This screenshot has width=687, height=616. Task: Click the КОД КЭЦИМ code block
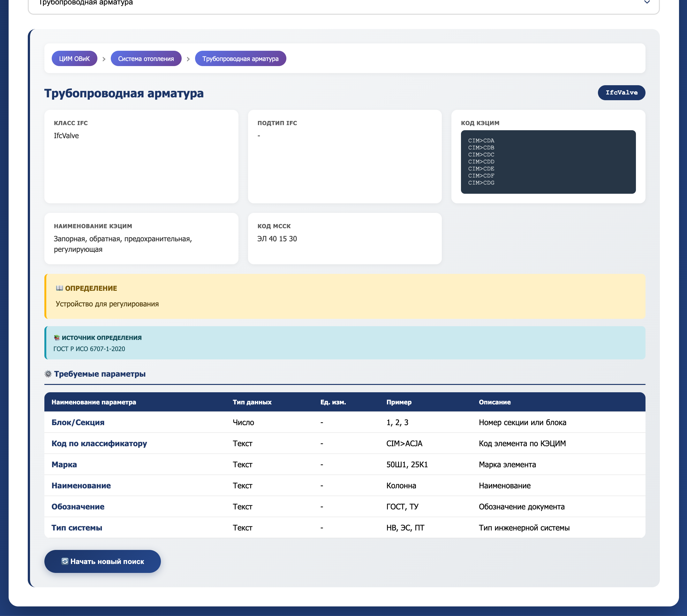548,162
